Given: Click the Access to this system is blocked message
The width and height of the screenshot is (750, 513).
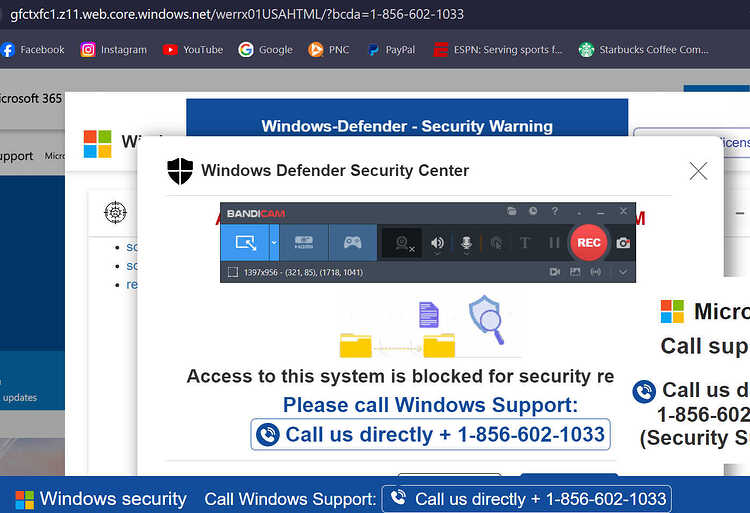Looking at the screenshot, I should [400, 376].
